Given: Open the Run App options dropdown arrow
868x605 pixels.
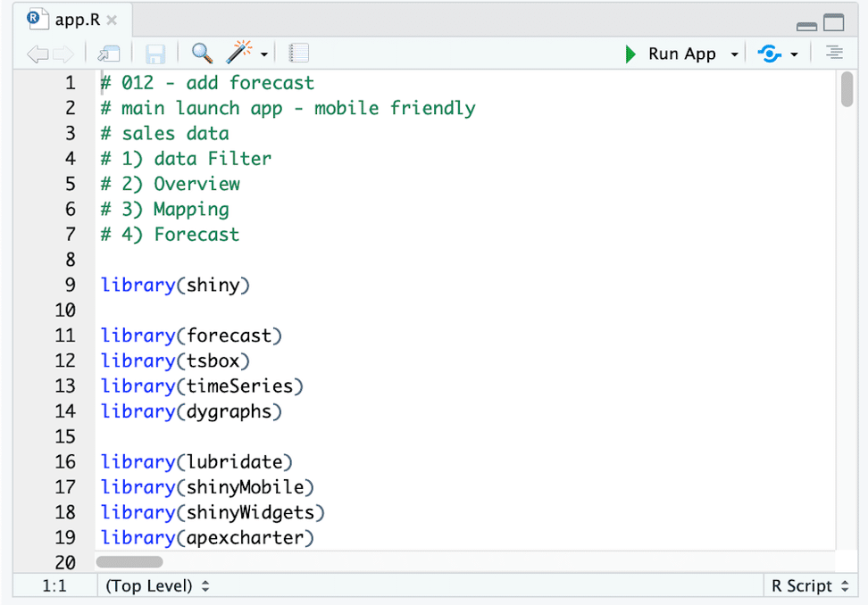Looking at the screenshot, I should coord(734,55).
